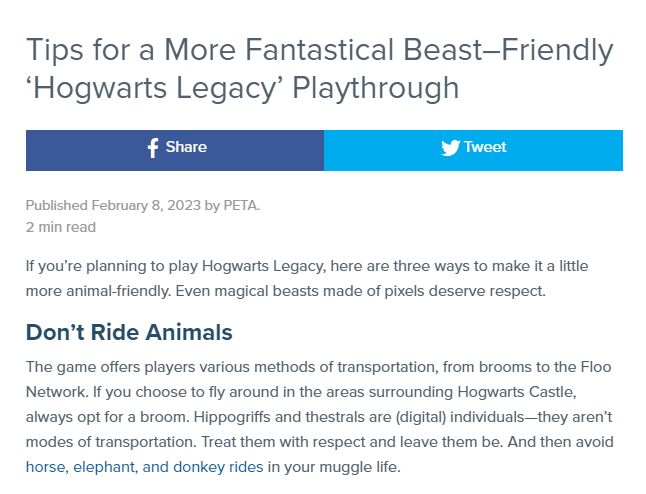Click the Facebook logo icon
This screenshot has height=494, width=646.
pyautogui.click(x=153, y=148)
